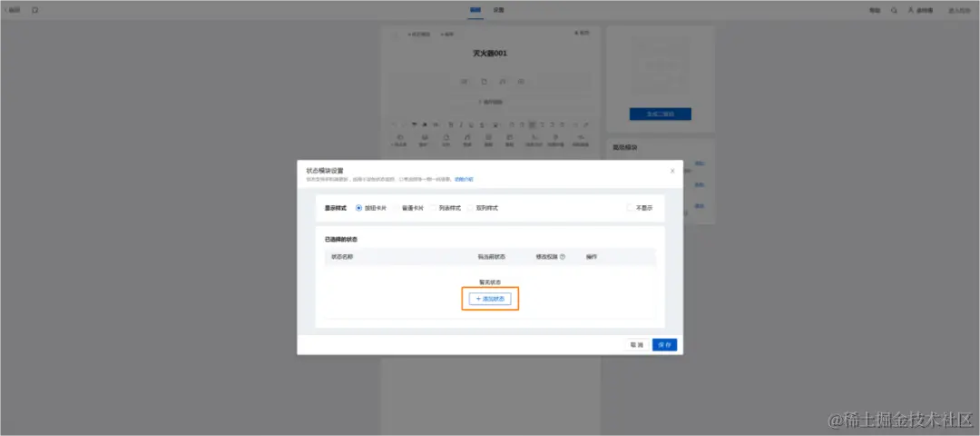This screenshot has height=436, width=980.
Task: Choose the 普通卡片 display style option
Action: tap(408, 208)
